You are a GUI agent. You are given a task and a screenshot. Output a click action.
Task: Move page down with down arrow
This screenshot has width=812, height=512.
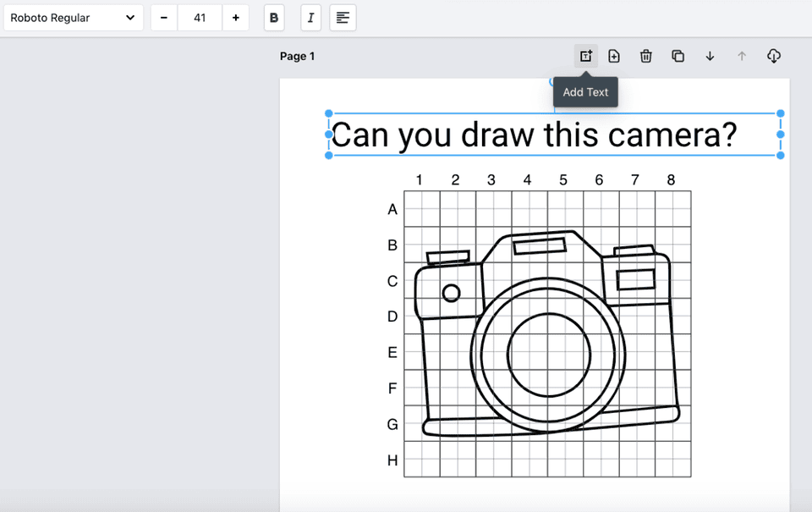[x=710, y=56]
